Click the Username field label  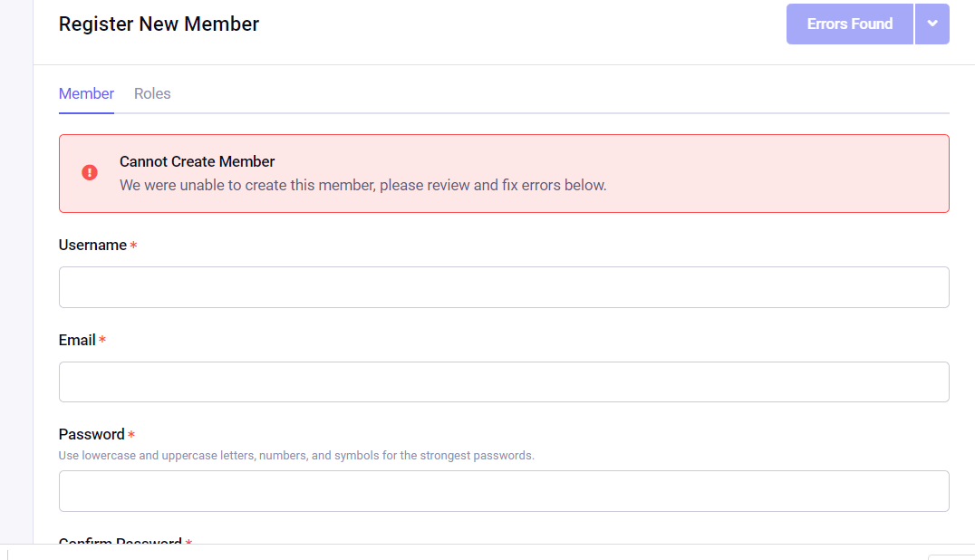(x=90, y=245)
